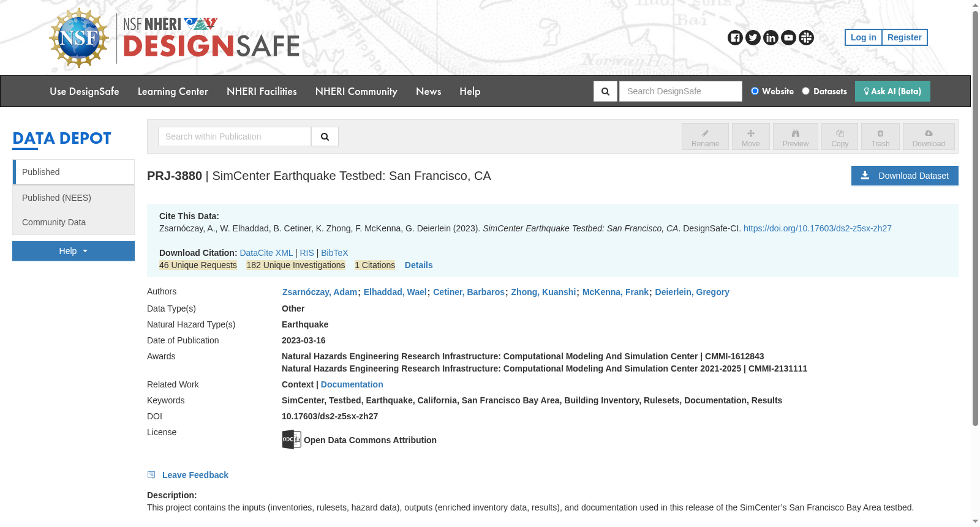The image size is (980, 527).
Task: Open the related work Documentation link
Action: 352,384
